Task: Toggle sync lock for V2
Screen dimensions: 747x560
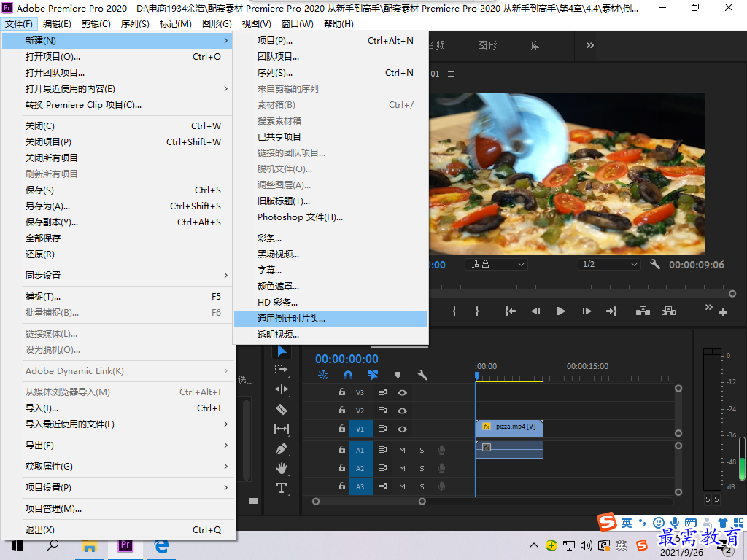Action: 382,411
